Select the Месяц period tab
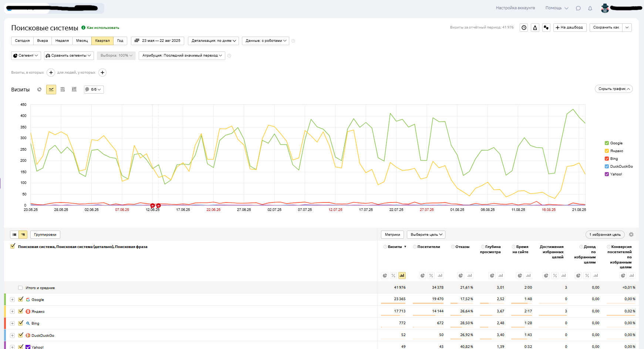The width and height of the screenshot is (644, 349). tap(82, 41)
